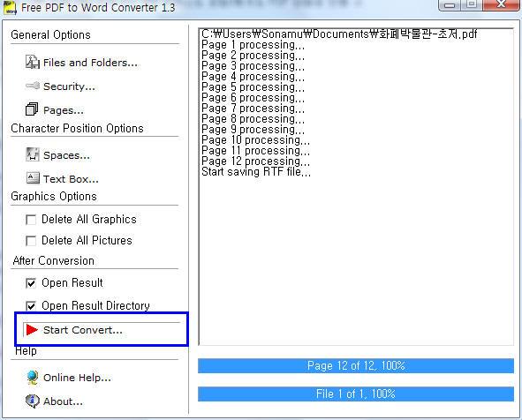This screenshot has height=420, width=522.
Task: Open the Text Box options
Action: (71, 179)
